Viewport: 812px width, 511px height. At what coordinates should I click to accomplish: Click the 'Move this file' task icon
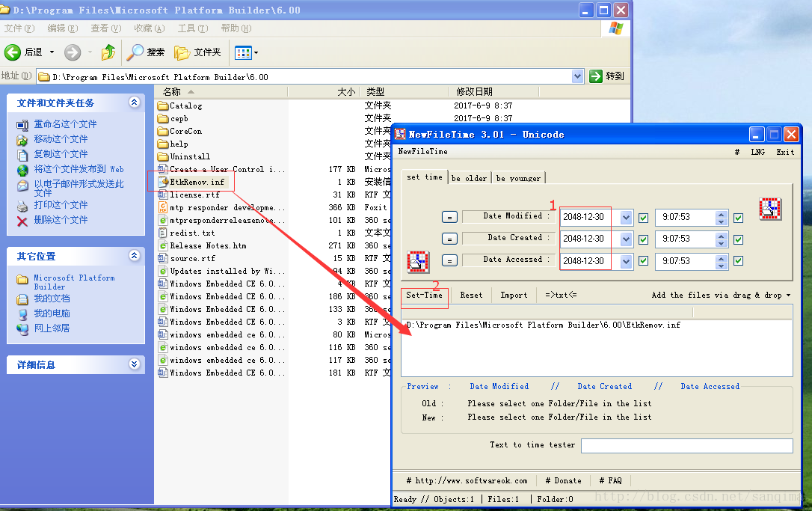[22, 139]
